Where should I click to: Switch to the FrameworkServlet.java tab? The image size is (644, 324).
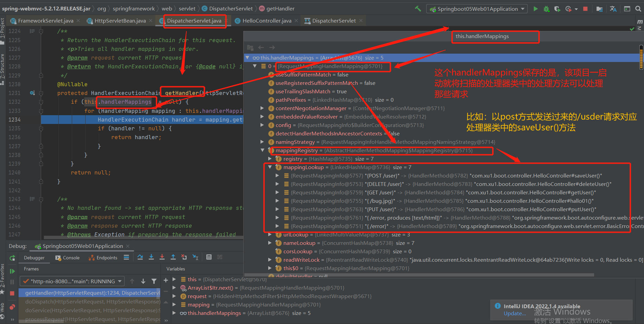click(x=45, y=21)
